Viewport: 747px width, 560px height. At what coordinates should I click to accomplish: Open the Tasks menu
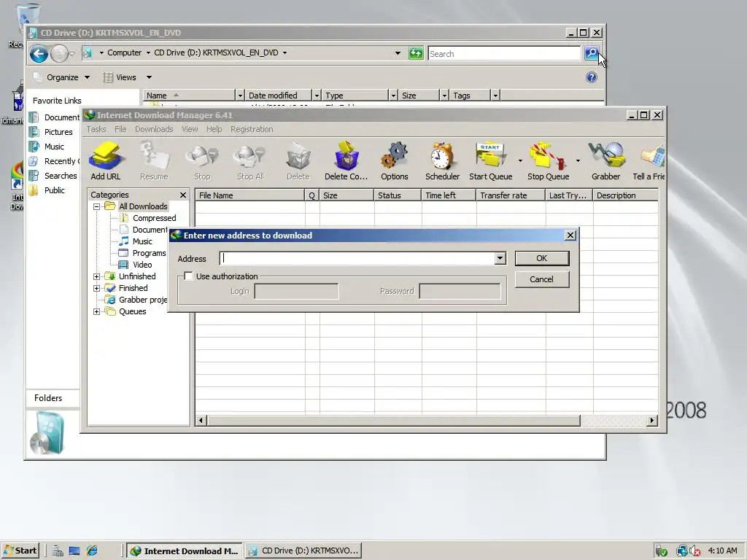[96, 129]
